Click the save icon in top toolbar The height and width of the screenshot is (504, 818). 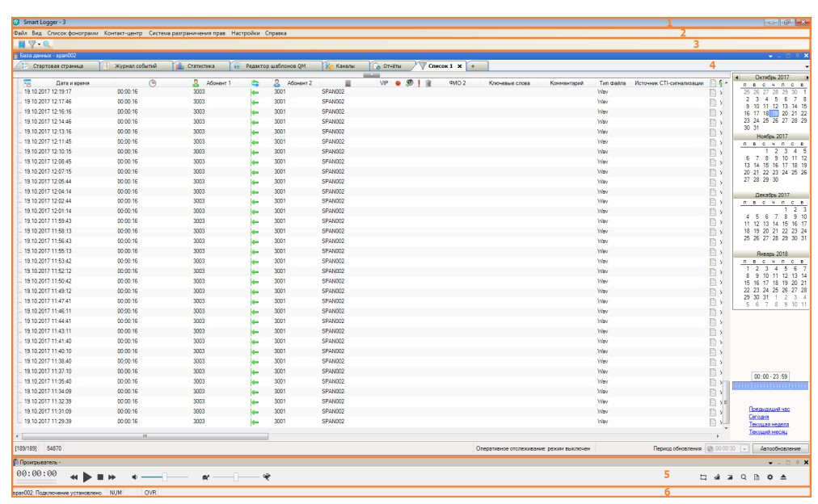(x=21, y=43)
